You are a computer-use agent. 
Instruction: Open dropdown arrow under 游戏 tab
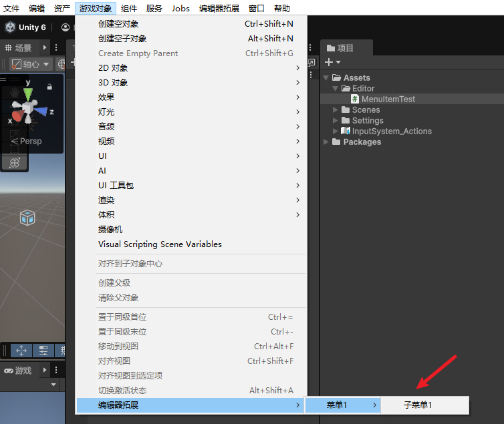pos(53,384)
